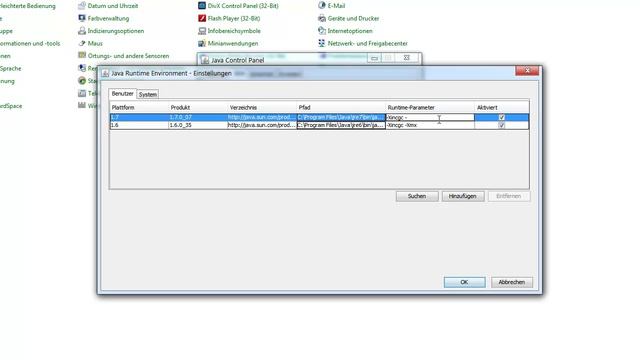Click Produkt column header

coord(198,107)
